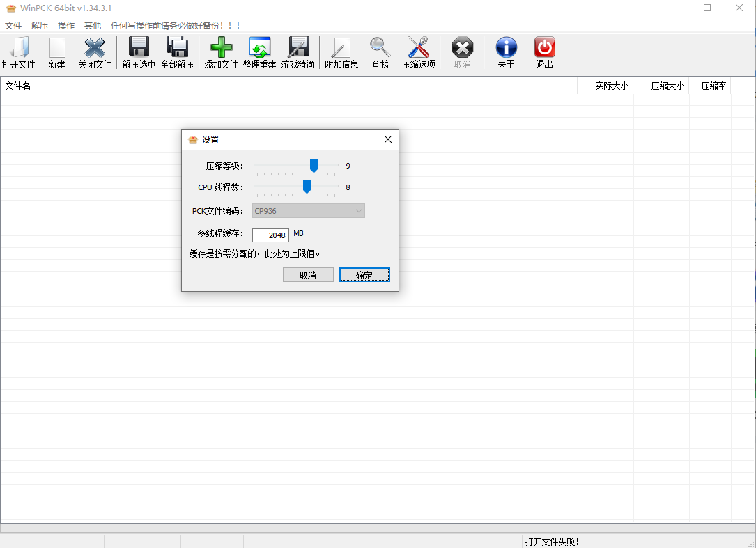The width and height of the screenshot is (756, 548).
Task: Open the 文件 menu
Action: click(x=13, y=25)
